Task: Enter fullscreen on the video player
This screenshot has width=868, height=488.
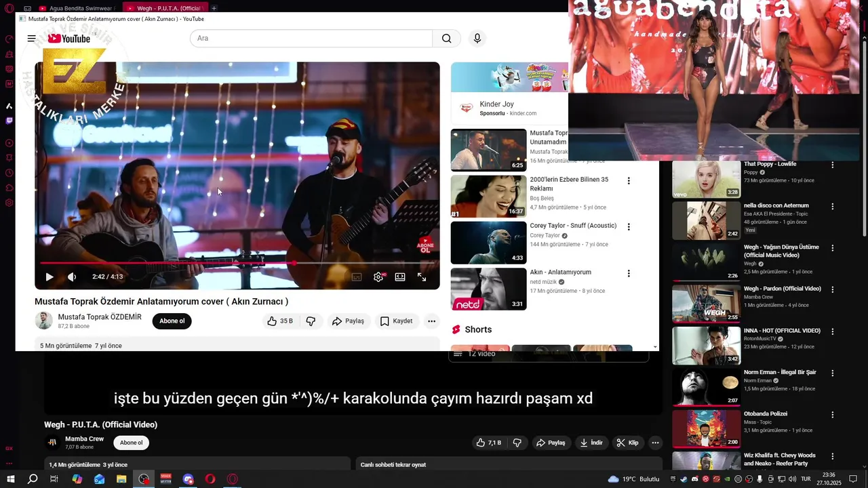Action: (422, 277)
